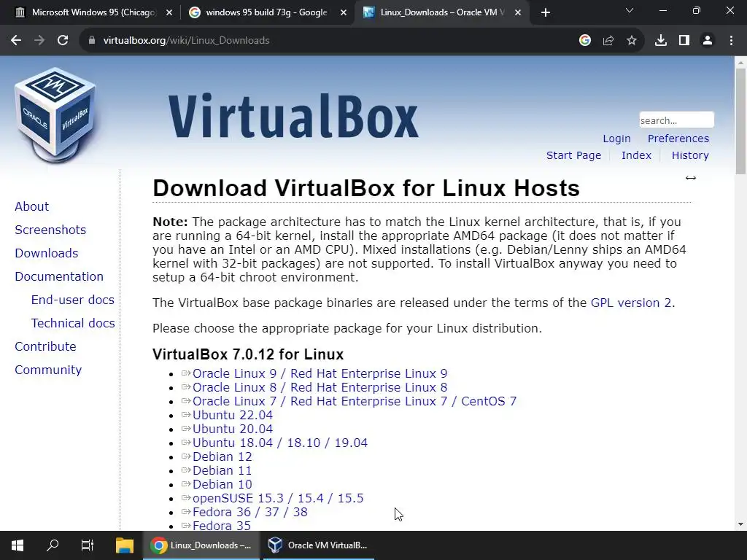Download the Fedora 35 package
Image resolution: width=747 pixels, height=560 pixels.
pos(222,526)
